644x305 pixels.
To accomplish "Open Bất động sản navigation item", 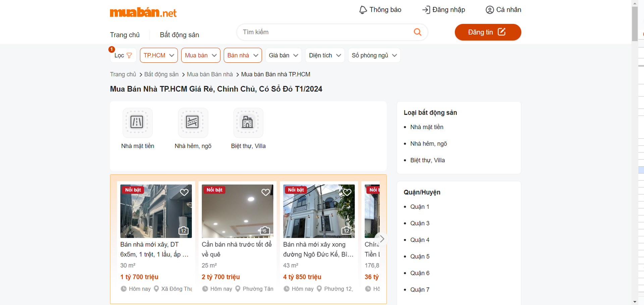I will tap(179, 35).
